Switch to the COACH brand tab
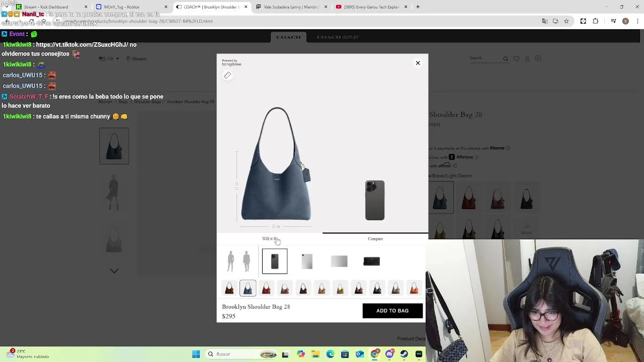Screen dimensions: 644x362 (288, 37)
